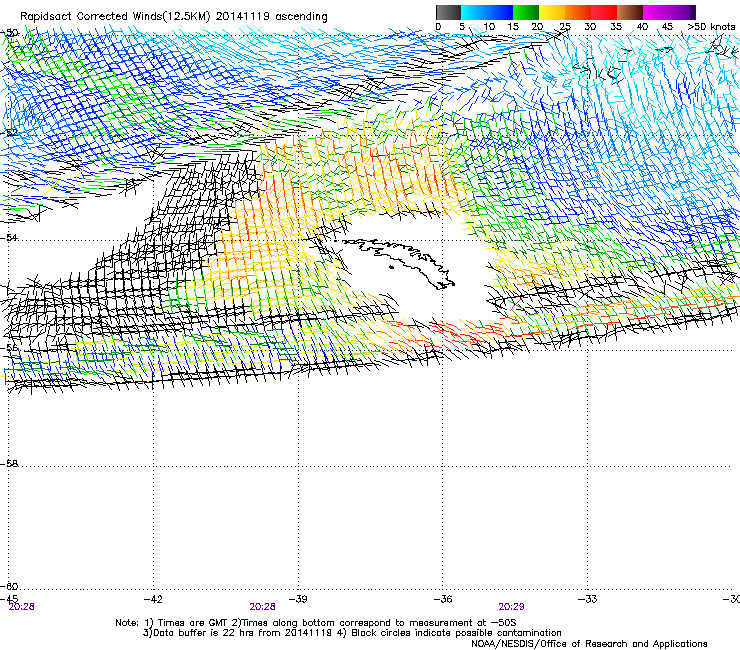Image resolution: width=740 pixels, height=650 pixels.
Task: Click the -54 latitude axis label
Action: point(9,237)
